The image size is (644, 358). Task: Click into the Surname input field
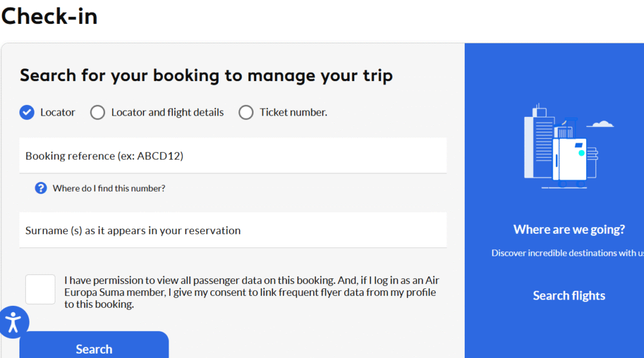(233, 231)
